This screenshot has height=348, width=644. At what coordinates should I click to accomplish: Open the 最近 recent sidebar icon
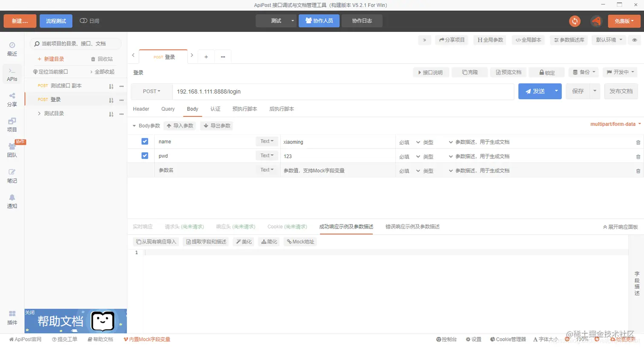pos(12,49)
